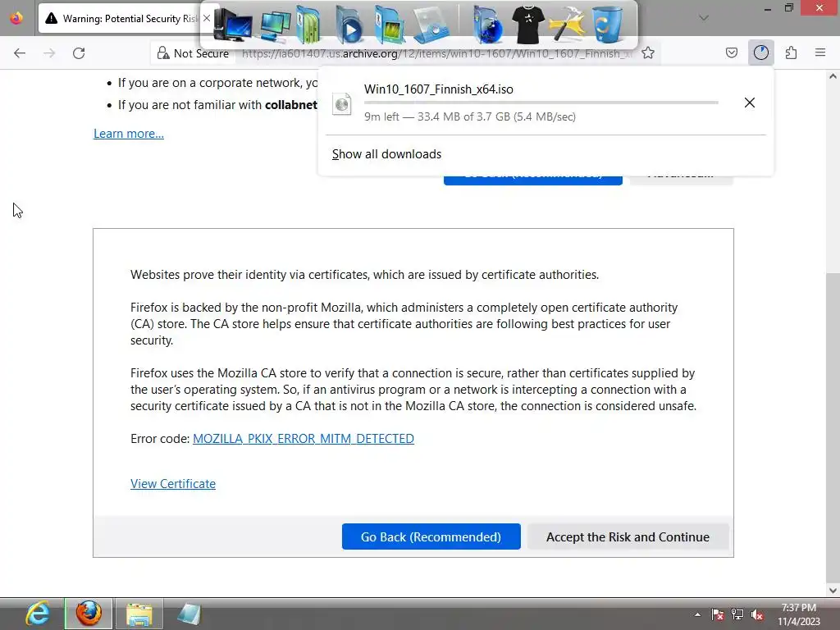Viewport: 840px width, 630px height.
Task: Click download progress bar for ISO file
Action: click(x=541, y=103)
